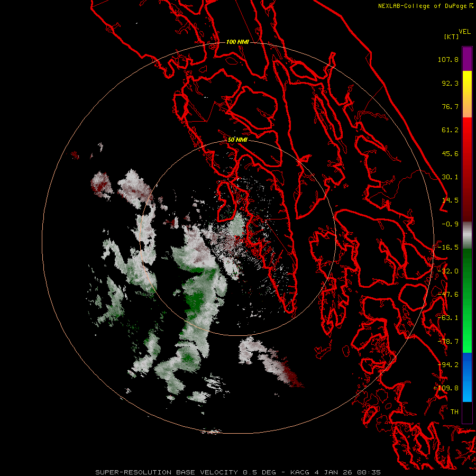The width and height of the screenshot is (476, 476).
Task: Click the 30.1 velocity scale value
Action: point(450,177)
